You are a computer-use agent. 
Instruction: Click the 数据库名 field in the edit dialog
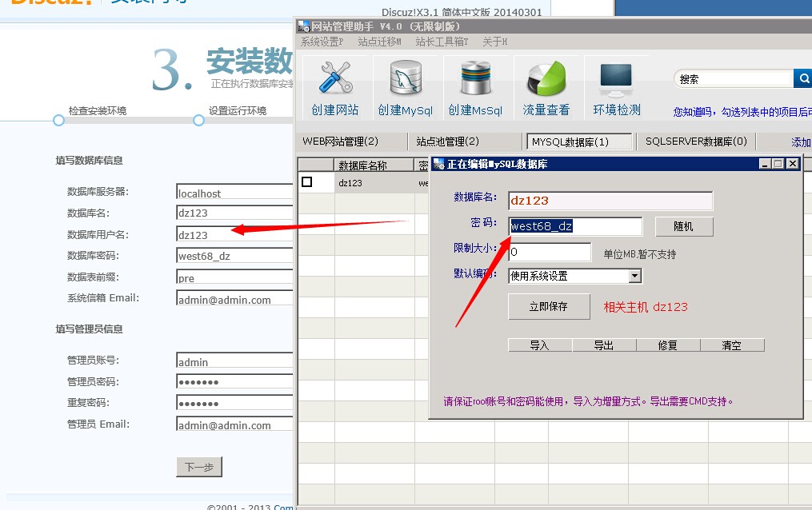610,201
